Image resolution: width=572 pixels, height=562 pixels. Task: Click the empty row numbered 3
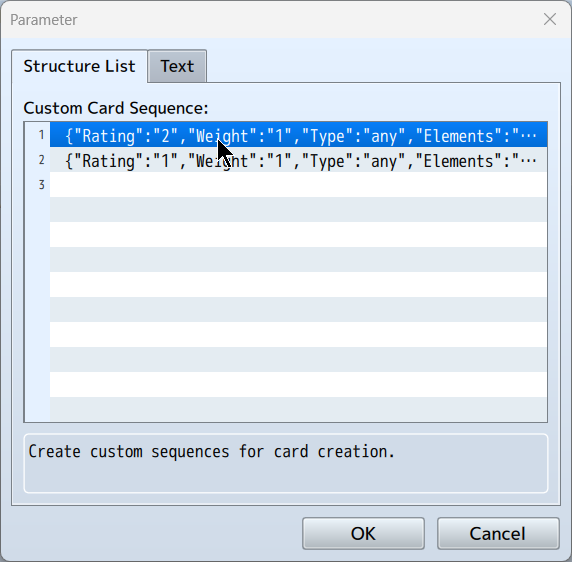click(x=298, y=185)
